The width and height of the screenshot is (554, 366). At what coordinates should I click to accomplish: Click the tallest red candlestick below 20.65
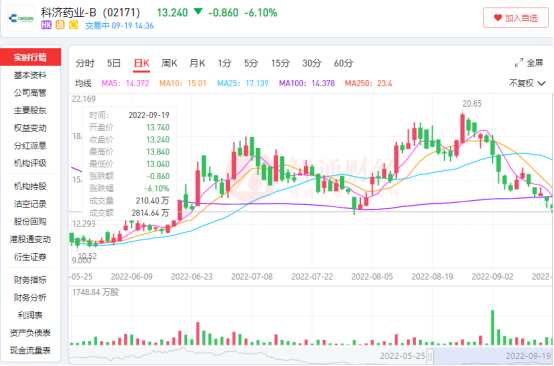click(462, 127)
